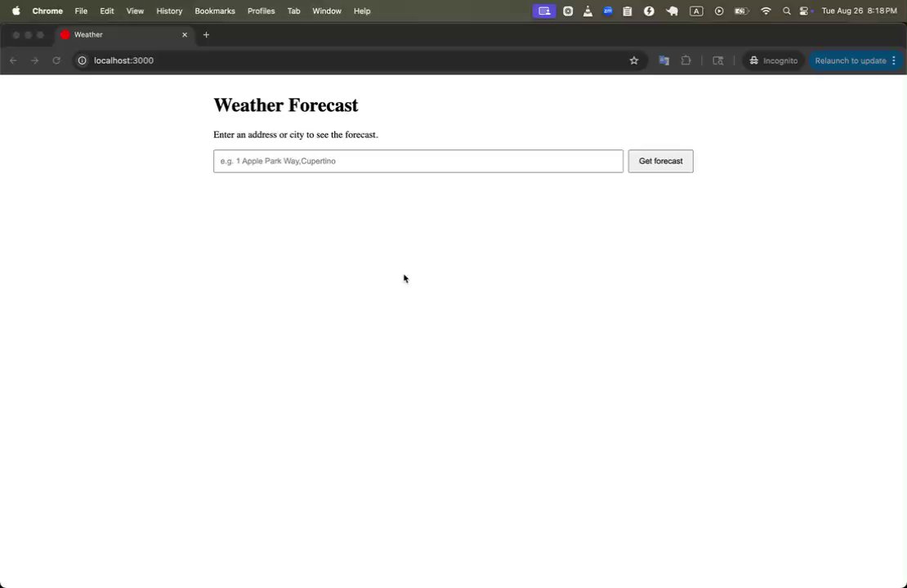Open the Extensions puzzle icon
This screenshot has height=588, width=907.
(x=686, y=60)
